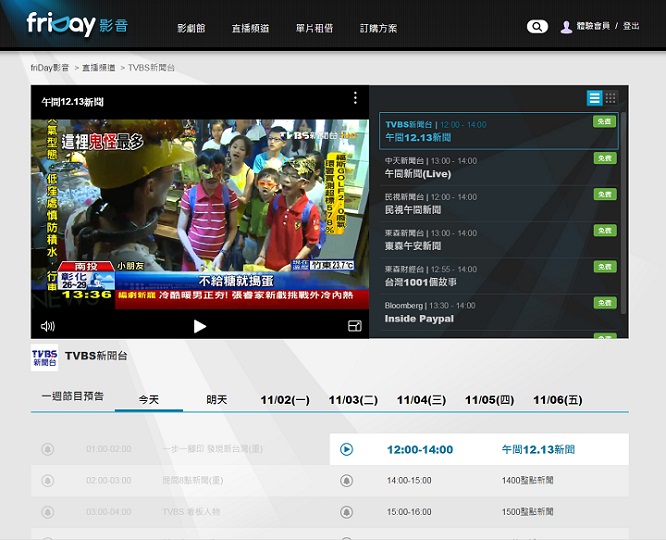Click the member avatar icon

tap(566, 27)
